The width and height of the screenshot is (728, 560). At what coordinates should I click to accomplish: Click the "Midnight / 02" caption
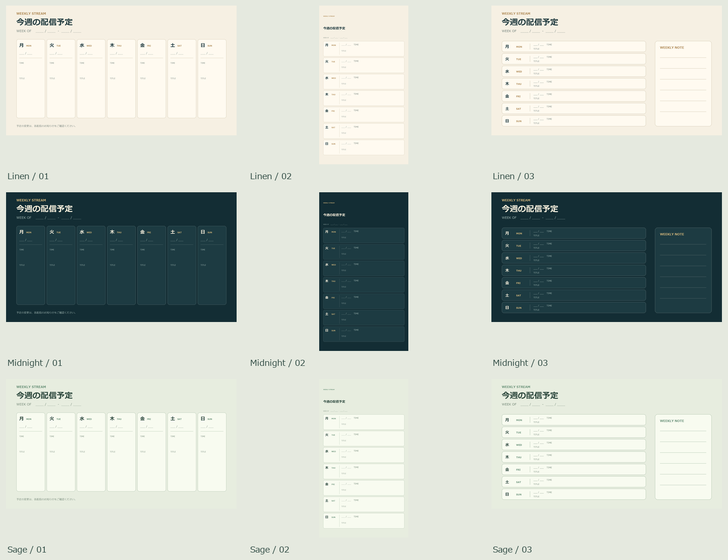tap(278, 363)
